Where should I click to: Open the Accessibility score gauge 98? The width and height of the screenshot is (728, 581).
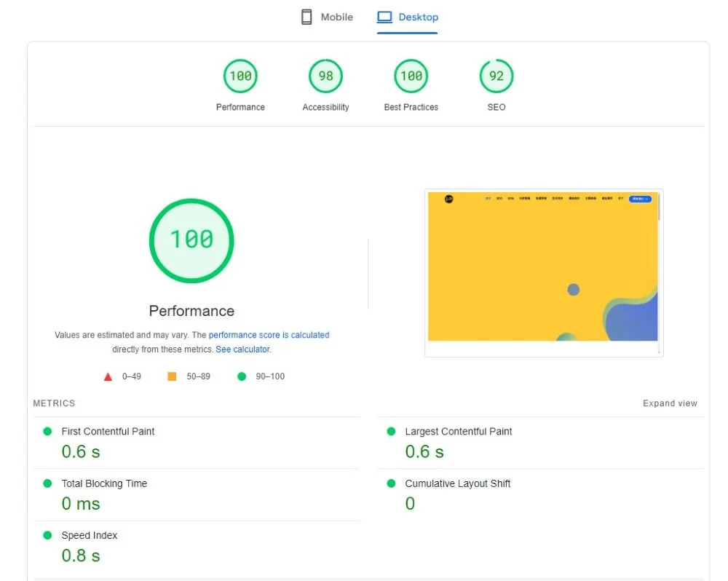tap(325, 76)
